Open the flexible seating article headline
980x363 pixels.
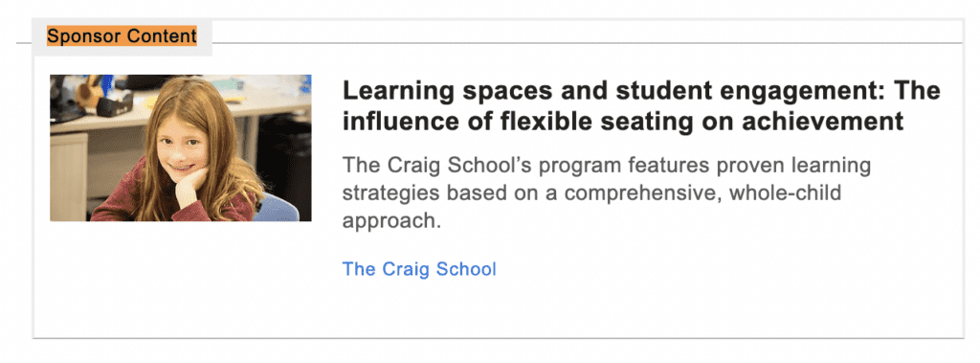tap(641, 106)
